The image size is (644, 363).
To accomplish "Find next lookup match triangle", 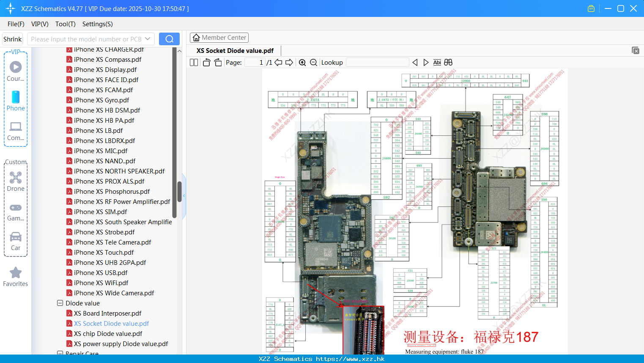I will [x=426, y=63].
